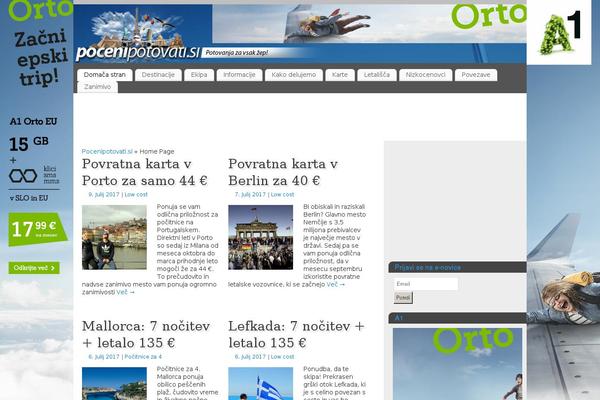Click the A1 logo in top corner
600x400 pixels.
click(559, 32)
